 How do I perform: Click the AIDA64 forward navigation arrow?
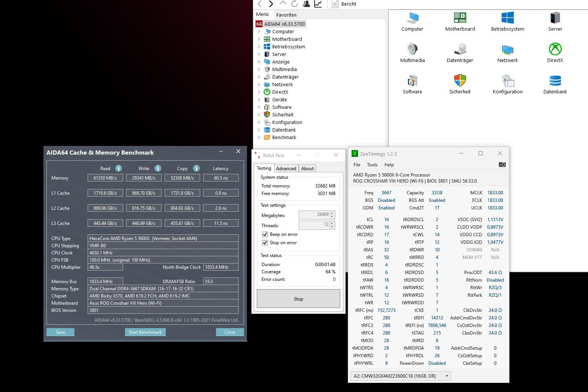point(271,4)
